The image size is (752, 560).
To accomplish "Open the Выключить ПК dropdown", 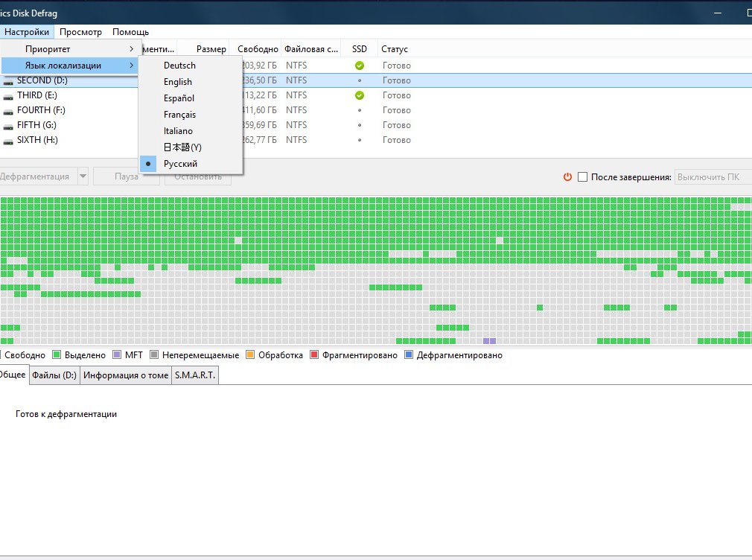I will click(x=713, y=177).
